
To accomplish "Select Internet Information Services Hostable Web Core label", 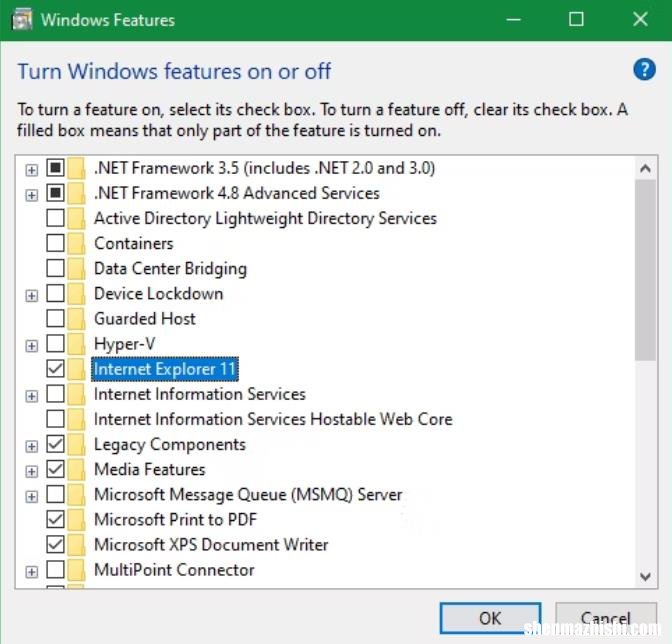I will pyautogui.click(x=273, y=419).
